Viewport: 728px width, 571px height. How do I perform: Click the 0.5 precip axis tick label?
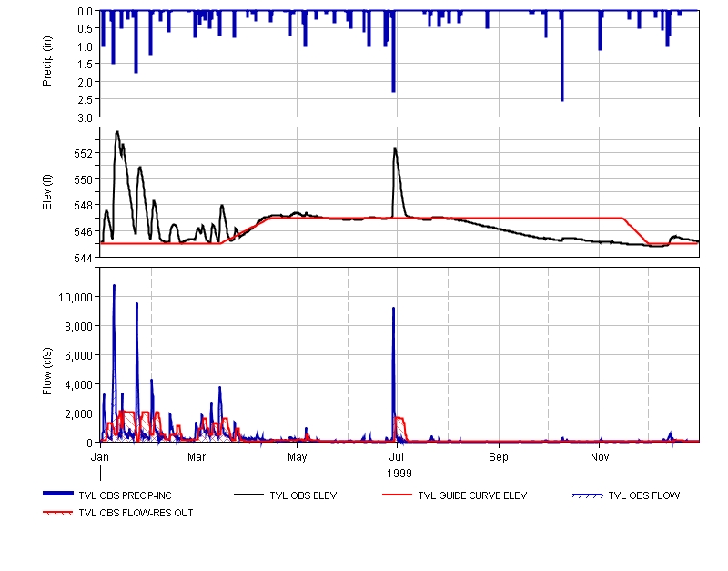(85, 29)
